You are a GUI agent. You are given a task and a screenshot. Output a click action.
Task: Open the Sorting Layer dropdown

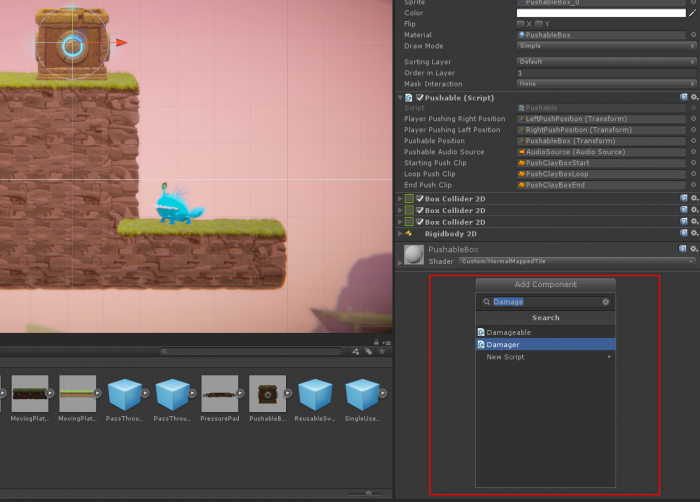[605, 61]
